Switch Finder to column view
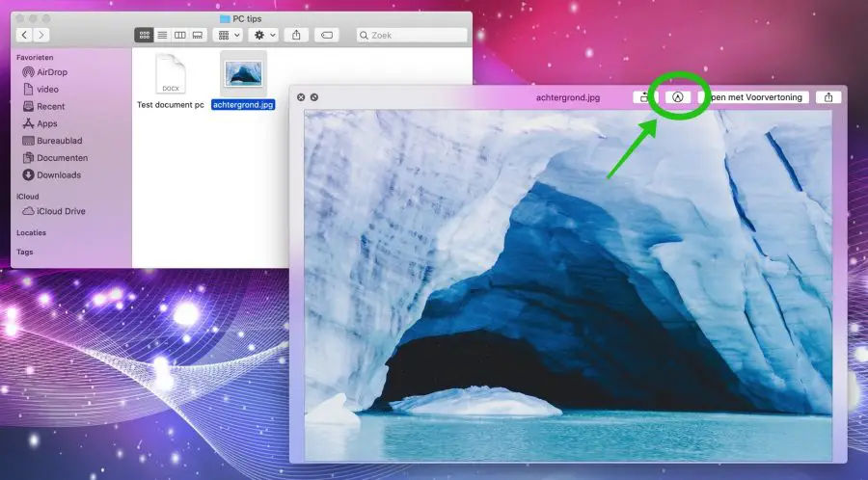The height and width of the screenshot is (480, 868). [180, 35]
